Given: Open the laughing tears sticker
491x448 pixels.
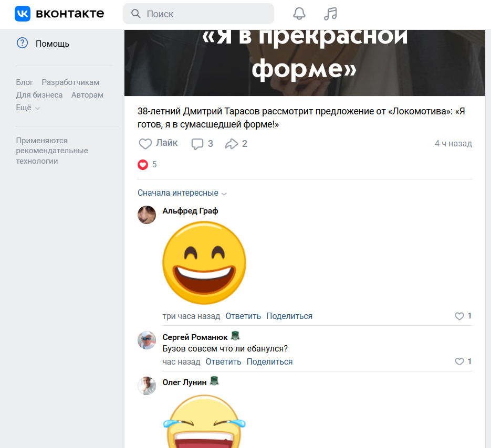Looking at the screenshot, I should [x=204, y=421].
